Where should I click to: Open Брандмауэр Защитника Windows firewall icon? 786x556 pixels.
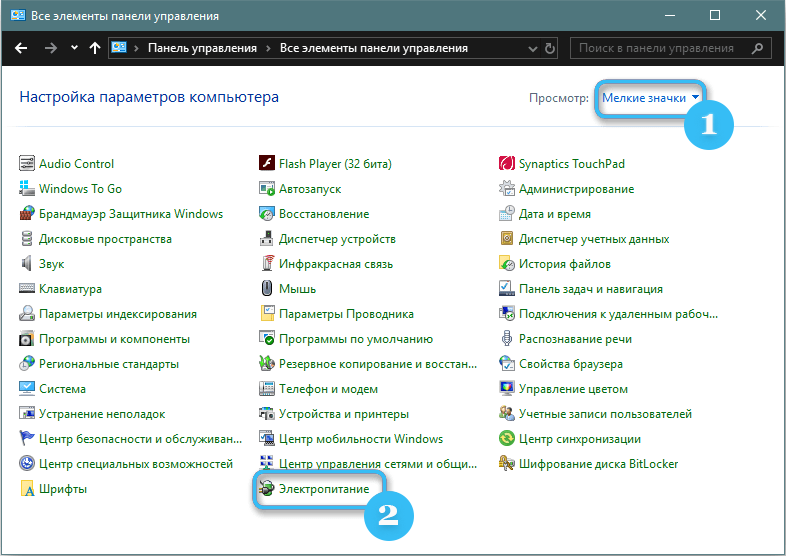27,214
